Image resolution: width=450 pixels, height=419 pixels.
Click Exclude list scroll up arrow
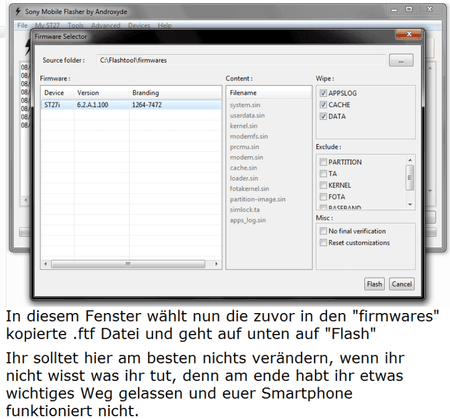tap(410, 160)
